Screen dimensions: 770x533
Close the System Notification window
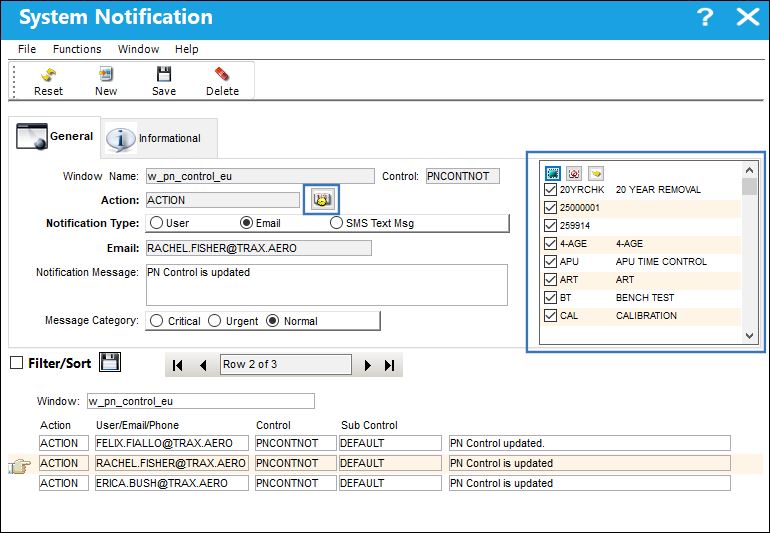point(748,18)
